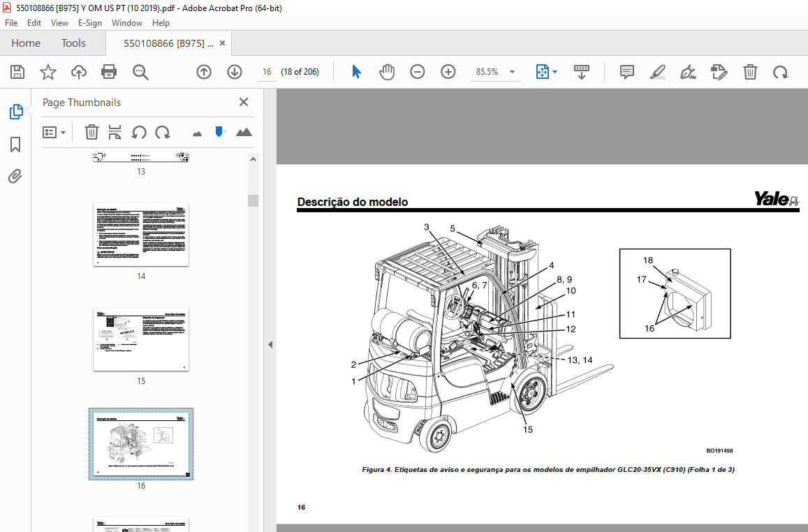Select the arrow selection tool
The image size is (808, 532).
[356, 72]
